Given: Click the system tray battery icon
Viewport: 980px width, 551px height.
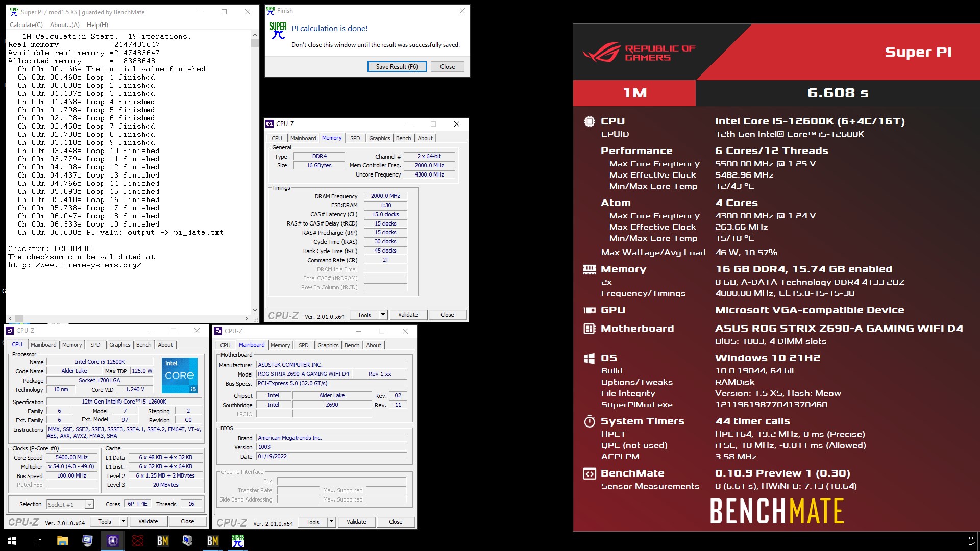Looking at the screenshot, I should [x=970, y=541].
